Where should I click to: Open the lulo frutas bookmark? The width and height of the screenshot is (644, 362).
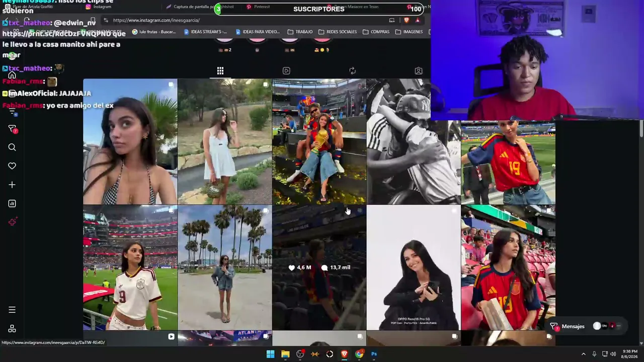click(x=154, y=32)
